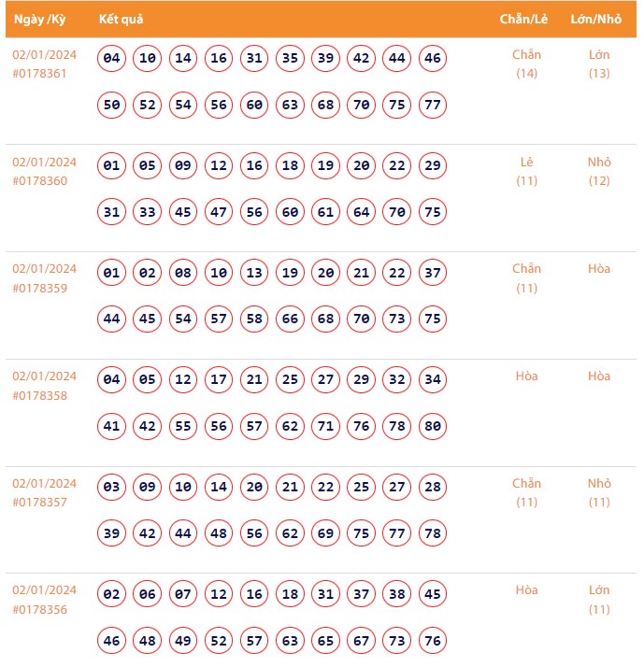Click ball 04 in draw #0178361

click(x=112, y=59)
